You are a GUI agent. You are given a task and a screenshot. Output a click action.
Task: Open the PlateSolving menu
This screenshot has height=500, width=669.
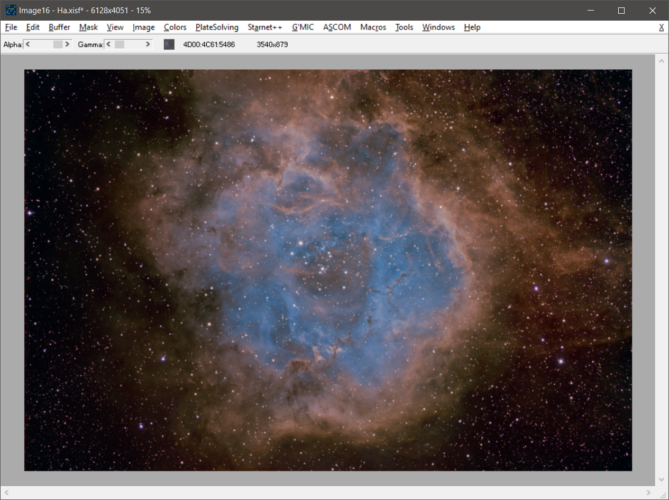tap(217, 27)
